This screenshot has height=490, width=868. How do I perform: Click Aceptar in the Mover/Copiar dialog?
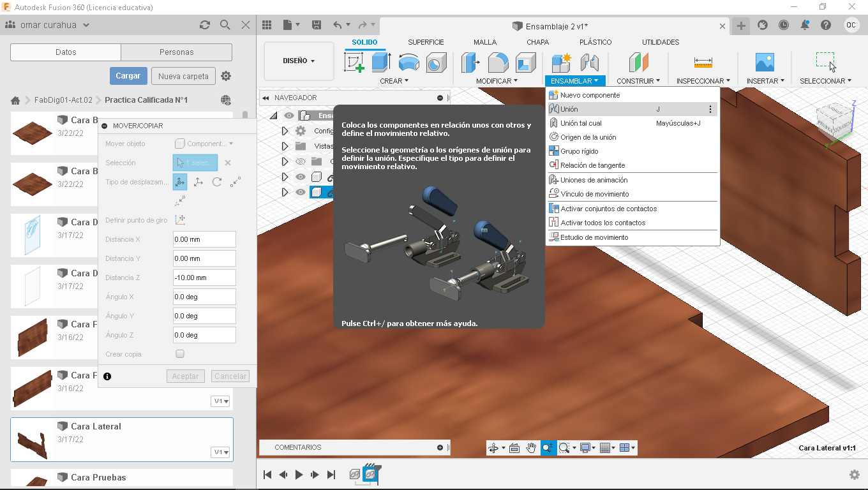click(x=186, y=376)
